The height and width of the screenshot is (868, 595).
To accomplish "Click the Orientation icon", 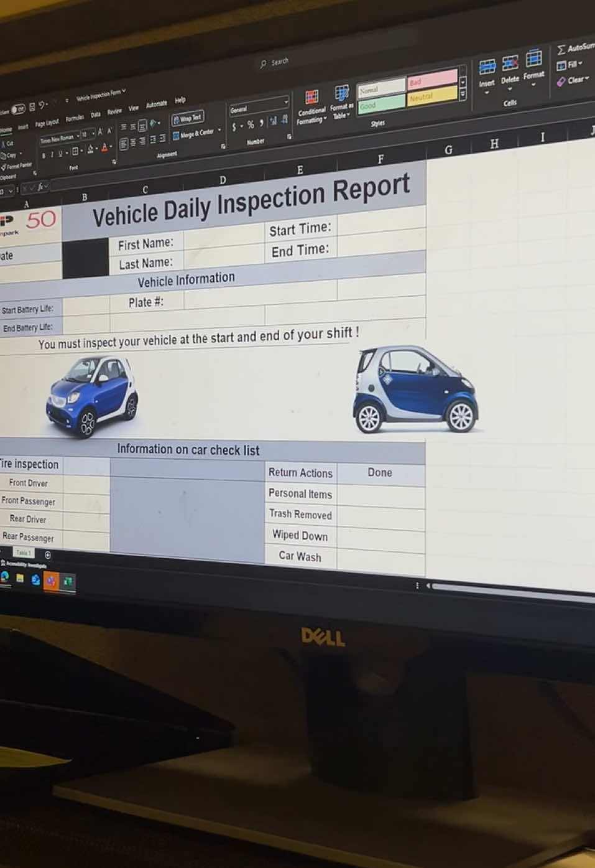I will 154,123.
